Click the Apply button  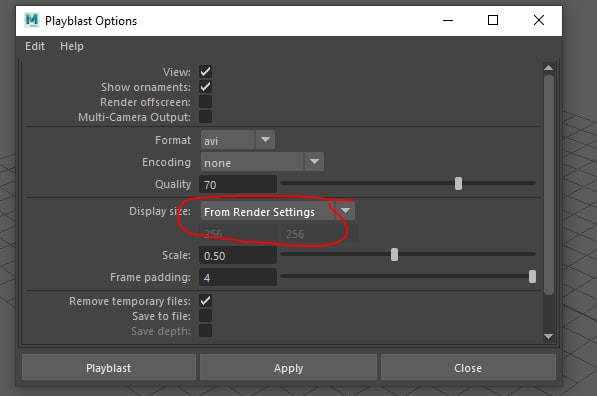(289, 368)
